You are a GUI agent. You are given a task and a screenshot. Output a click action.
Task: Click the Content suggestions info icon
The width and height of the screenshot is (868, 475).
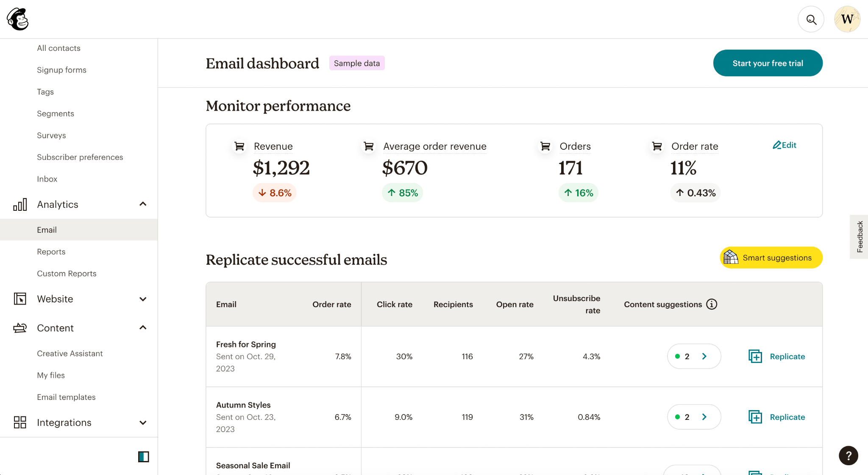[x=712, y=304]
